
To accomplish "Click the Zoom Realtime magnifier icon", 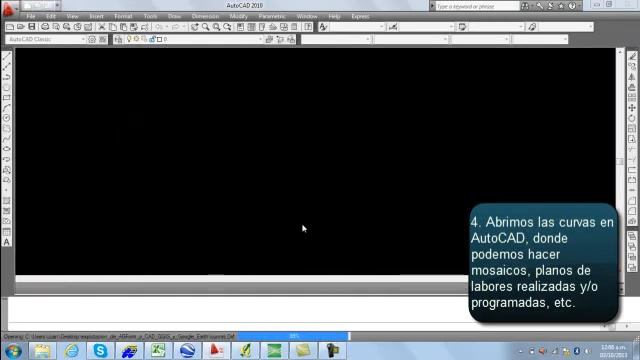I will click(x=205, y=27).
